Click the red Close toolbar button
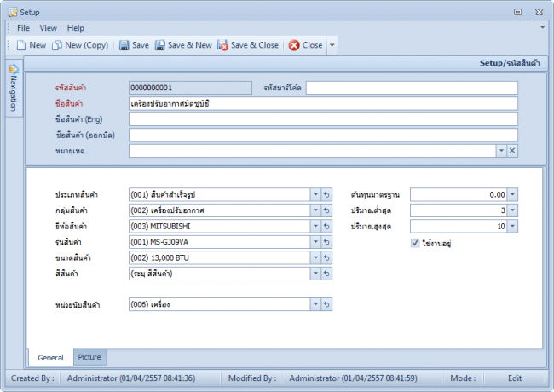Image resolution: width=554 pixels, height=392 pixels. coord(306,45)
